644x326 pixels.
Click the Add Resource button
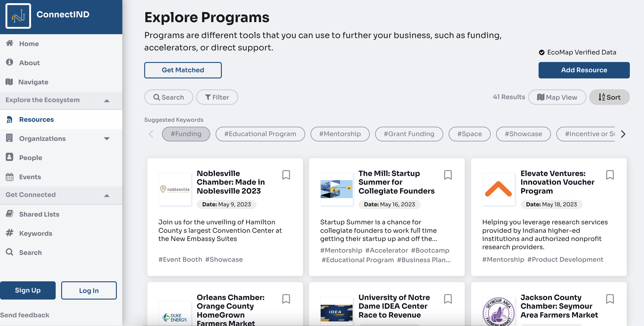(x=584, y=70)
